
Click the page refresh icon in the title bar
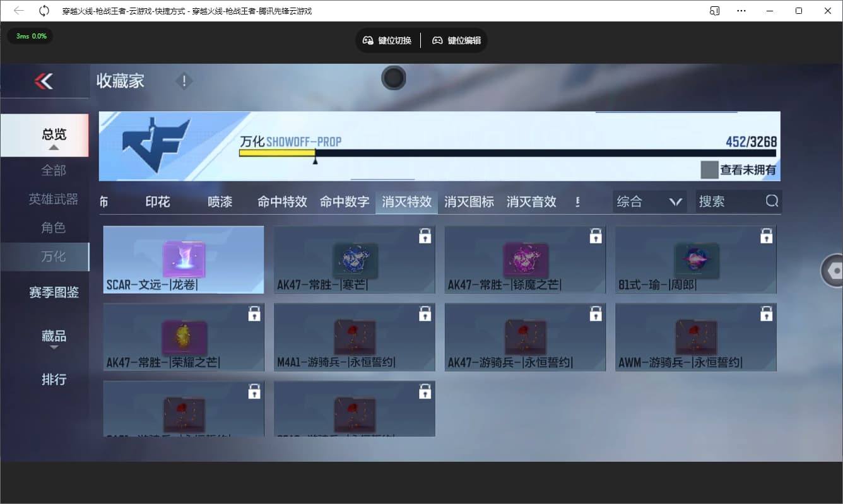pyautogui.click(x=43, y=11)
